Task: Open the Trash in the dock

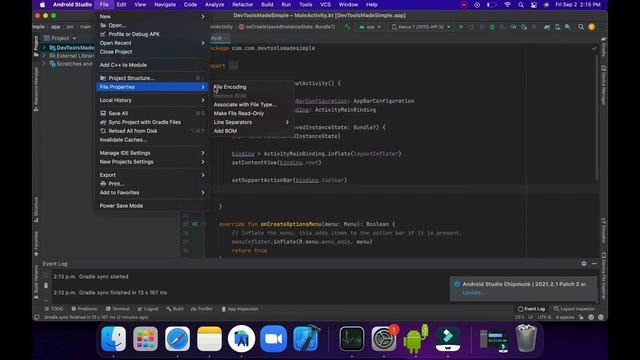Action: [526, 339]
